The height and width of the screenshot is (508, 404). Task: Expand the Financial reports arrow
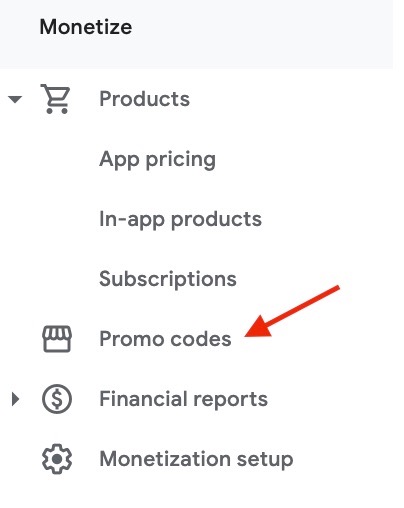pyautogui.click(x=15, y=399)
